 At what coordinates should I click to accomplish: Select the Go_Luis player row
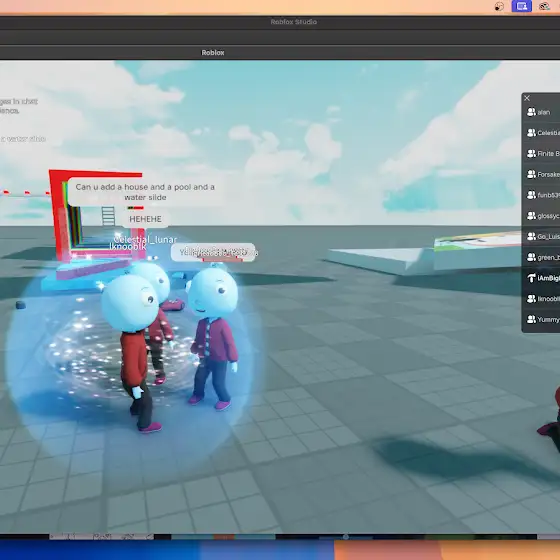click(541, 236)
